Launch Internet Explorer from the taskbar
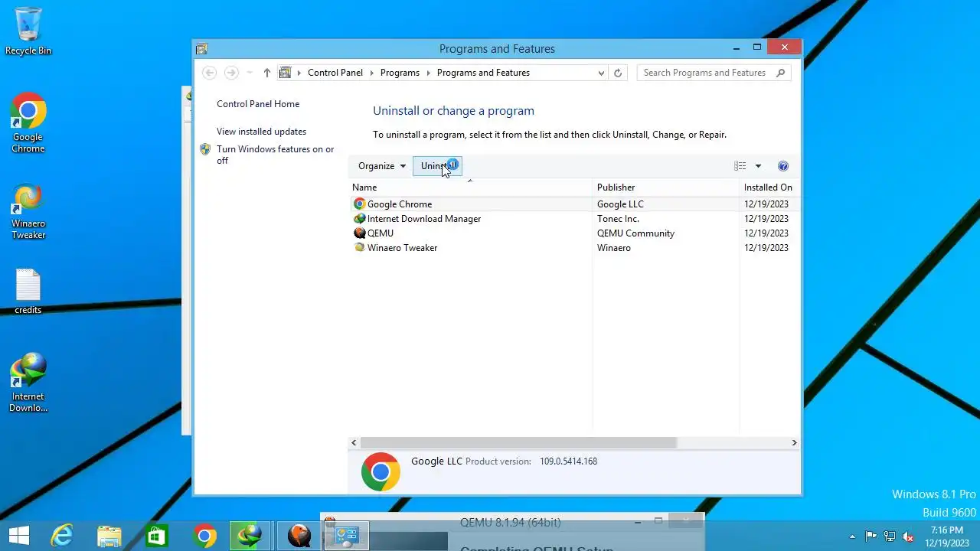The height and width of the screenshot is (551, 980). point(62,536)
